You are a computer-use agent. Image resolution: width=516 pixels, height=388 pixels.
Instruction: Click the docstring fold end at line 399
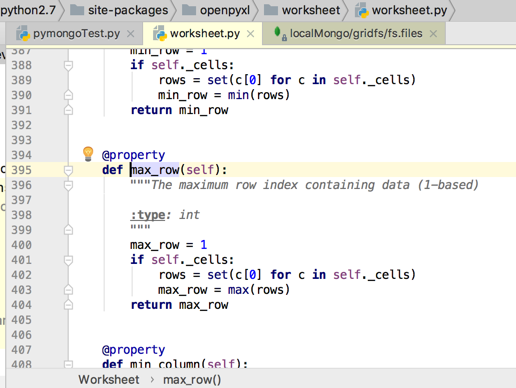(x=68, y=230)
